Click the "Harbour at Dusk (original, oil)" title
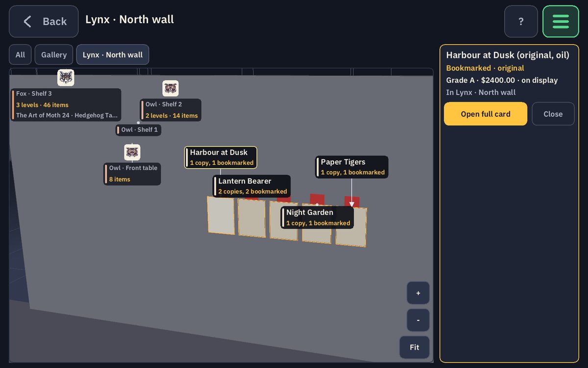This screenshot has width=588, height=368. [x=508, y=55]
